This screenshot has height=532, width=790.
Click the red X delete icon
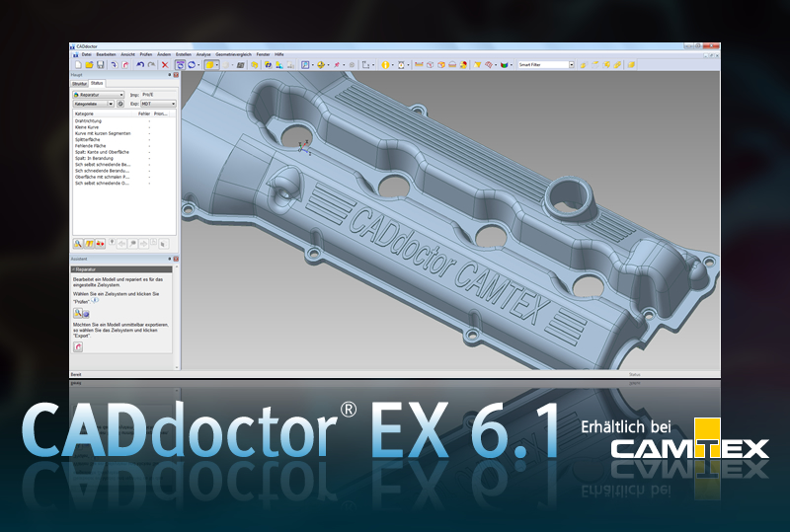pos(165,65)
